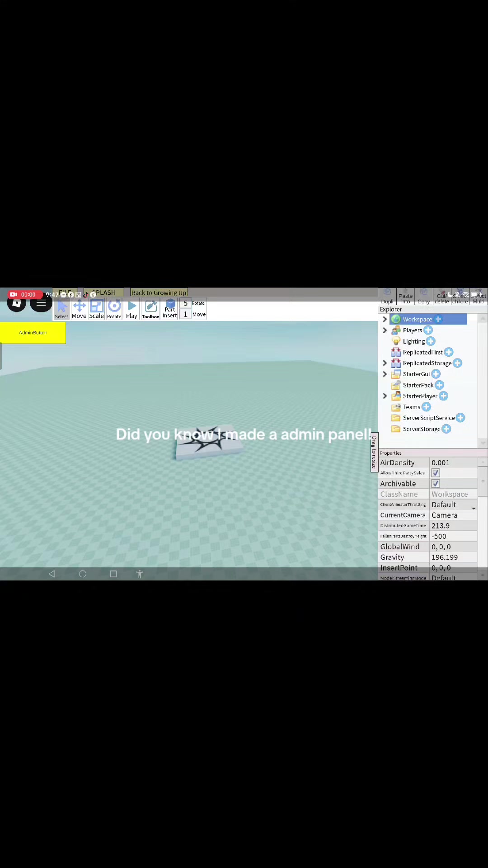Image resolution: width=488 pixels, height=868 pixels.
Task: Tap the Android back navigation button
Action: coord(52,574)
